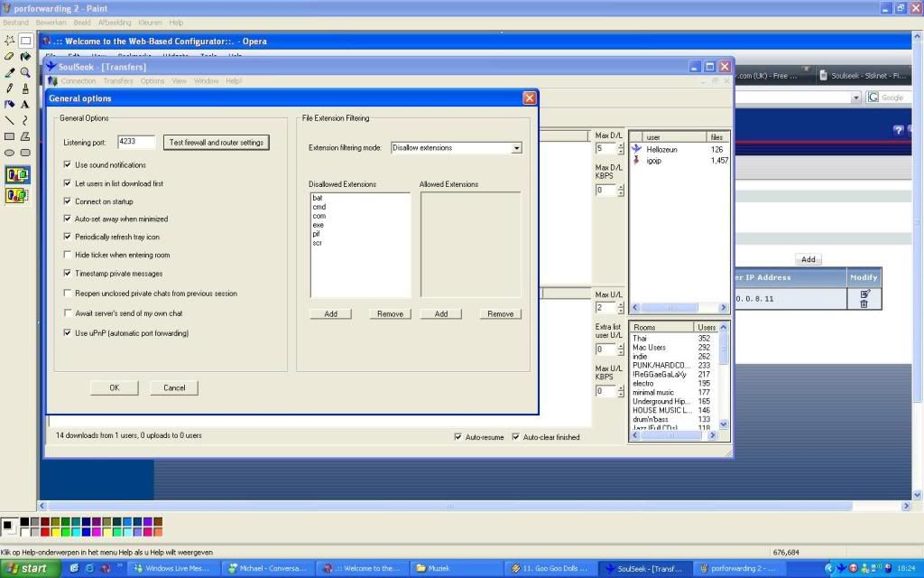Click the Max D/L spinner arrows

[621, 149]
